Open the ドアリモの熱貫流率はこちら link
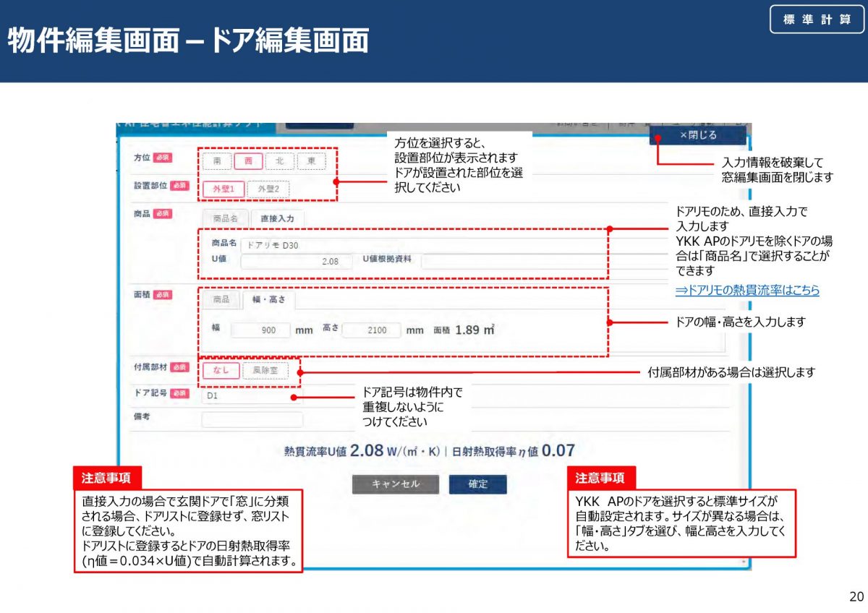Screen dimensions: 868x613 (747, 290)
